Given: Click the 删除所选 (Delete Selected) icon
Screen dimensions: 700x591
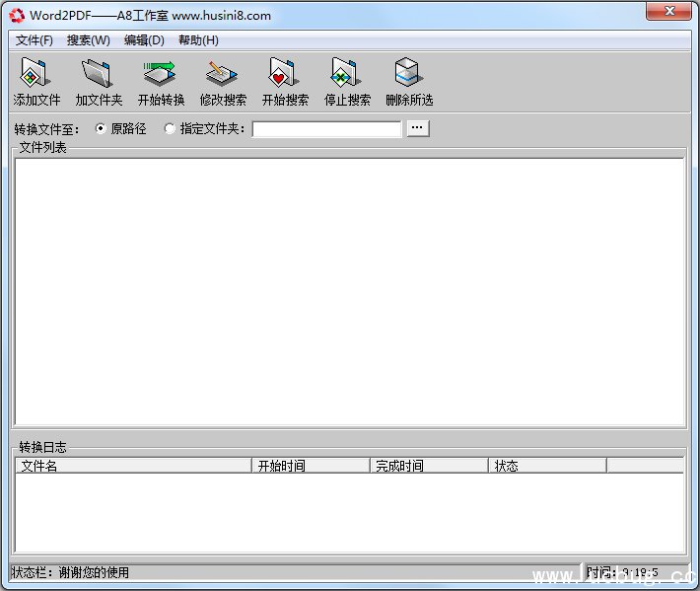Looking at the screenshot, I should pyautogui.click(x=409, y=74).
